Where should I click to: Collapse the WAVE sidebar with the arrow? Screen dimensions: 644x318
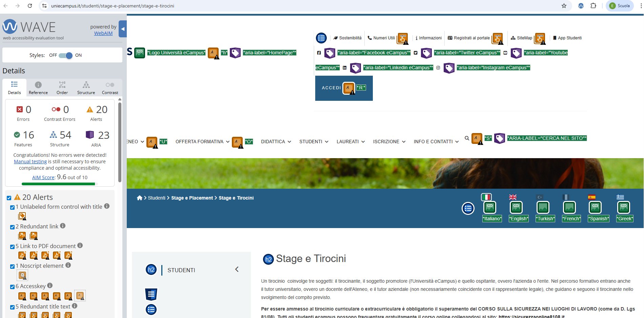pos(123,29)
